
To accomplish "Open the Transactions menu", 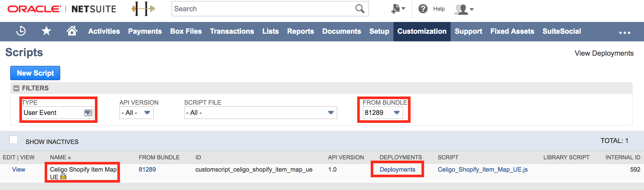I will (232, 31).
